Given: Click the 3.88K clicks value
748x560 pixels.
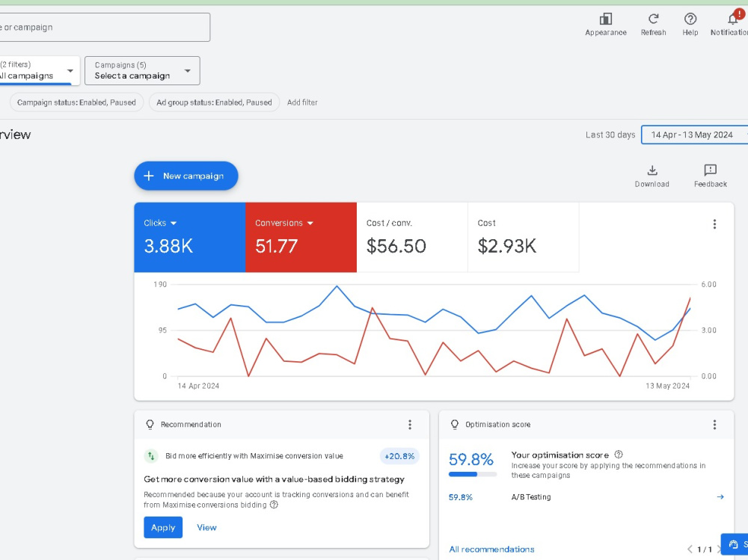Looking at the screenshot, I should 168,246.
